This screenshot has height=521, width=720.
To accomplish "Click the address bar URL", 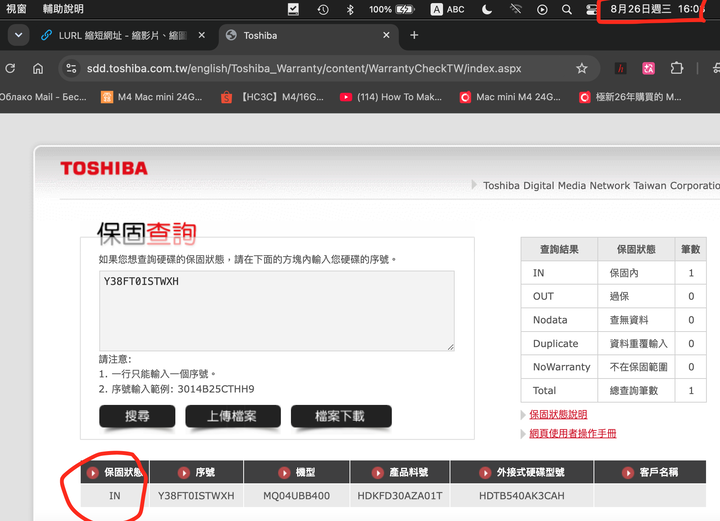I will tap(304, 68).
